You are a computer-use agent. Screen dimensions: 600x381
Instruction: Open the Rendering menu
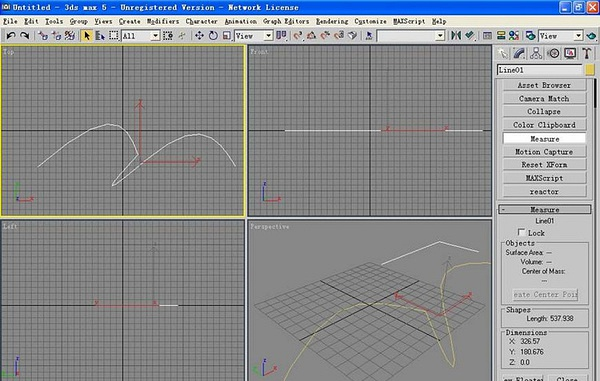[x=332, y=21]
